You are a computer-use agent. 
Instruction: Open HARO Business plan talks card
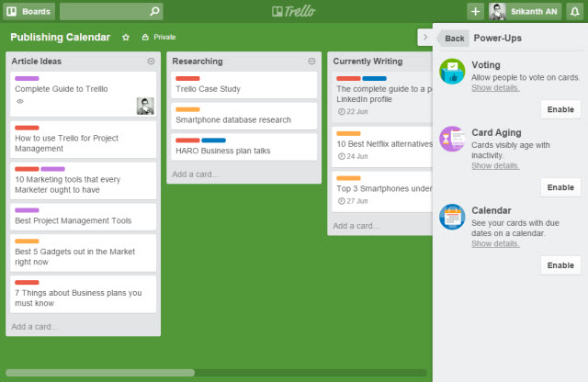point(244,147)
